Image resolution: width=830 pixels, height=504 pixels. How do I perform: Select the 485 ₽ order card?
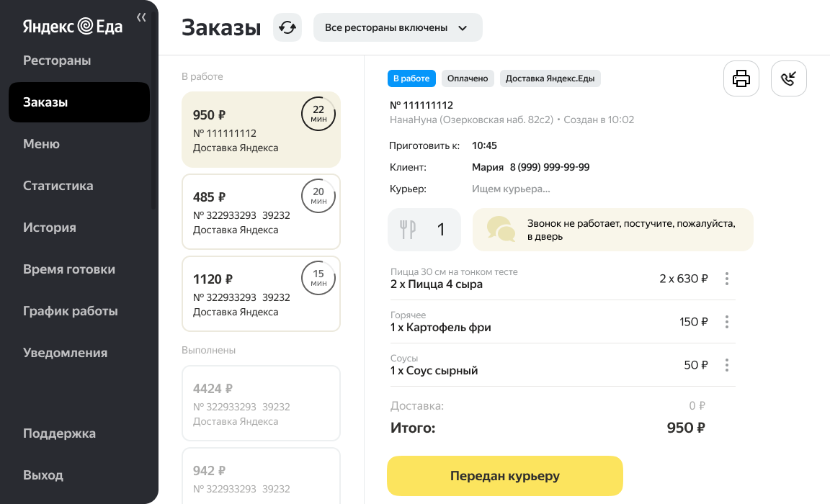click(261, 212)
